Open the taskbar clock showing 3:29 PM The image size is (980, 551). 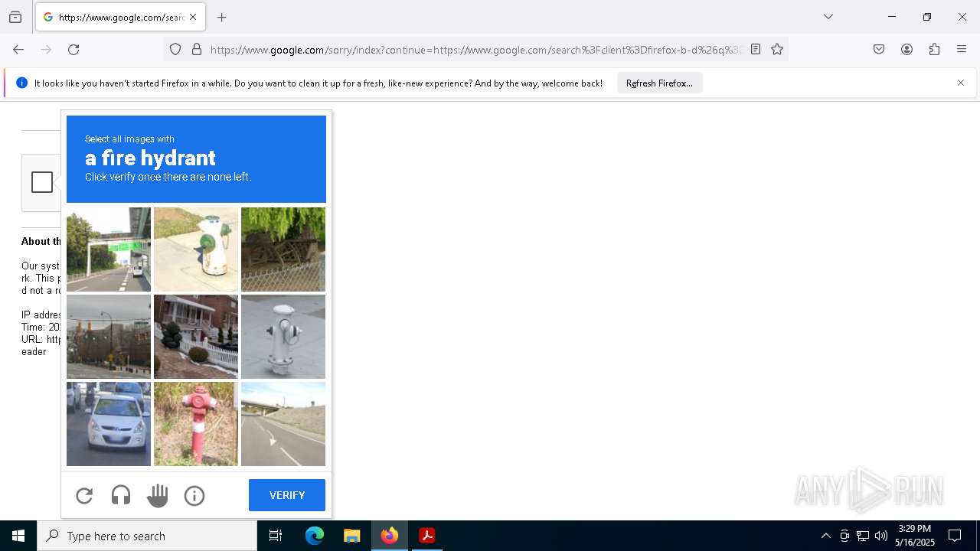coord(915,536)
